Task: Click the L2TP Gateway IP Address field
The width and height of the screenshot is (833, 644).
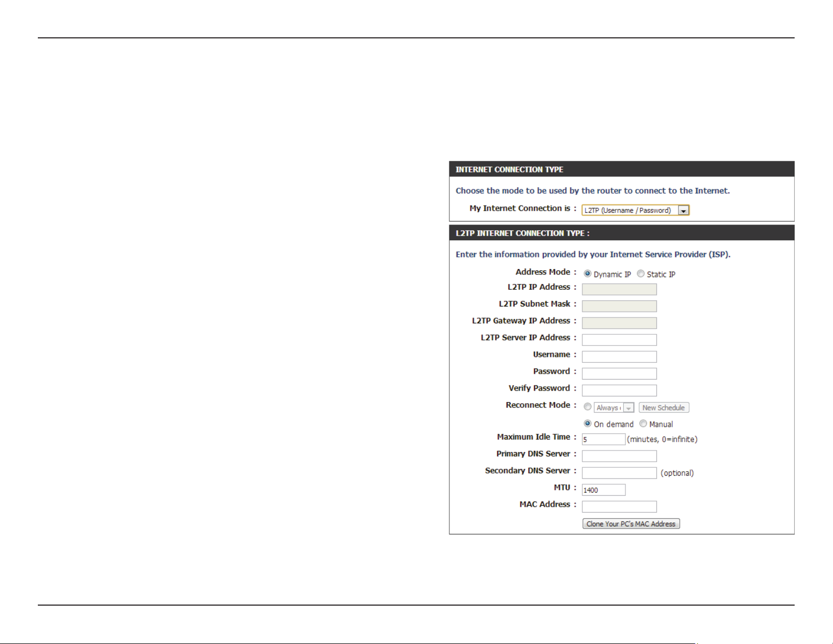Action: coord(619,323)
